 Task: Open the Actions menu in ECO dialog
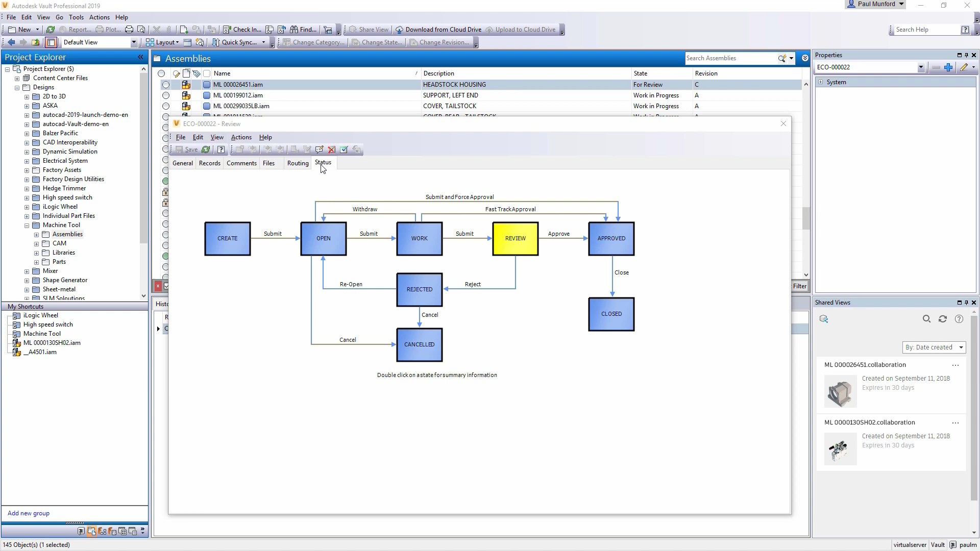click(x=241, y=137)
